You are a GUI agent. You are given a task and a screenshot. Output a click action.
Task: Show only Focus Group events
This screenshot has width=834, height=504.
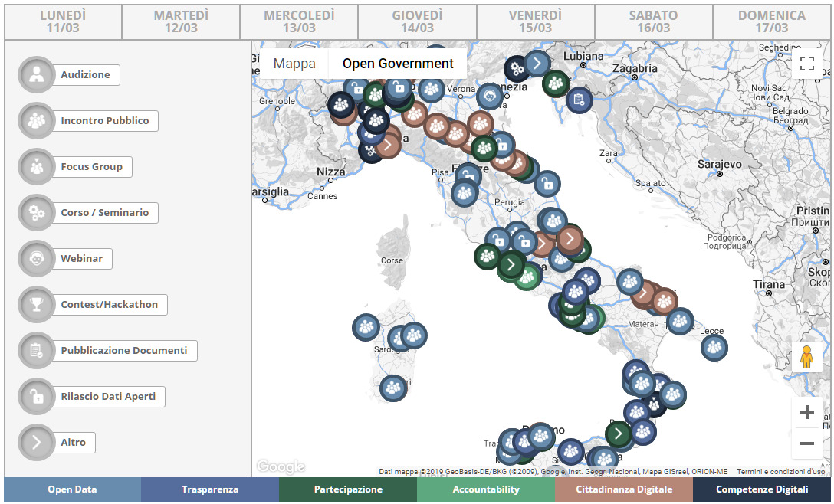[75, 167]
